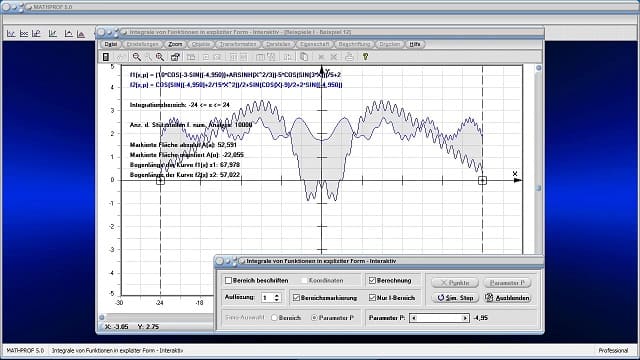Click the Y: 2,75 coordinate readout
Viewport: 640px width, 360px height.
pos(148,327)
